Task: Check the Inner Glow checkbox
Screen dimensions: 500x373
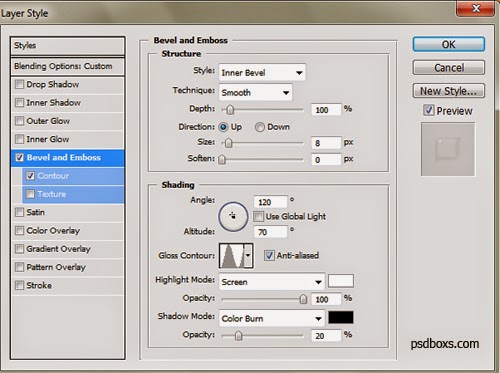Action: (20, 139)
